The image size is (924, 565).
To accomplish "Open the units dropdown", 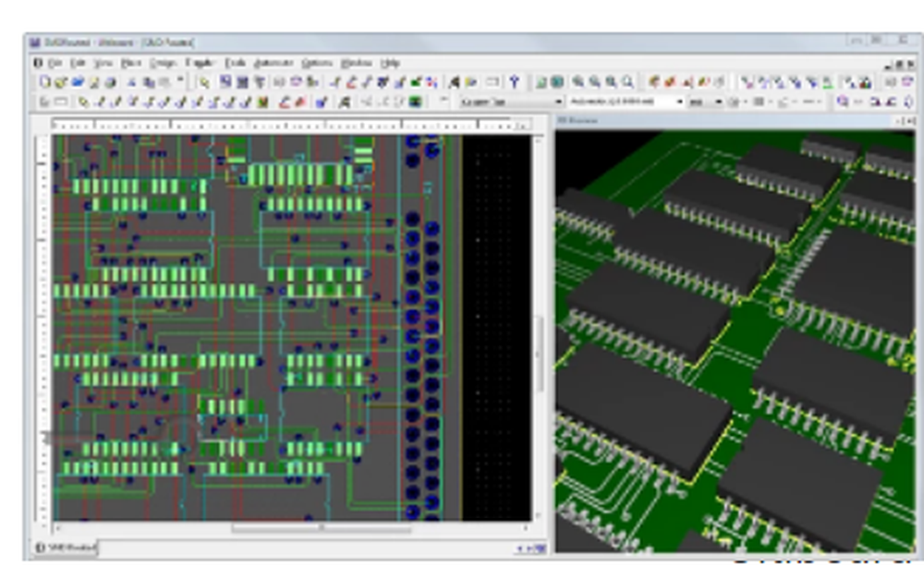I will coord(706,102).
